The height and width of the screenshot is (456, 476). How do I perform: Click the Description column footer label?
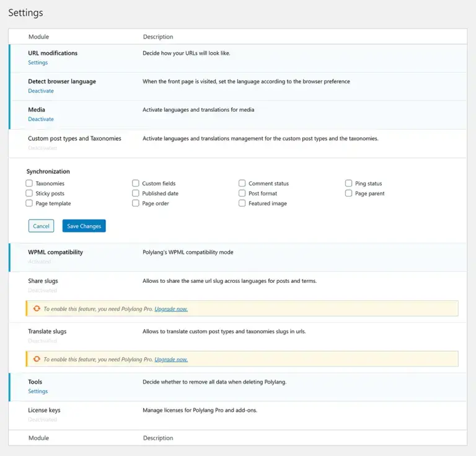click(158, 438)
